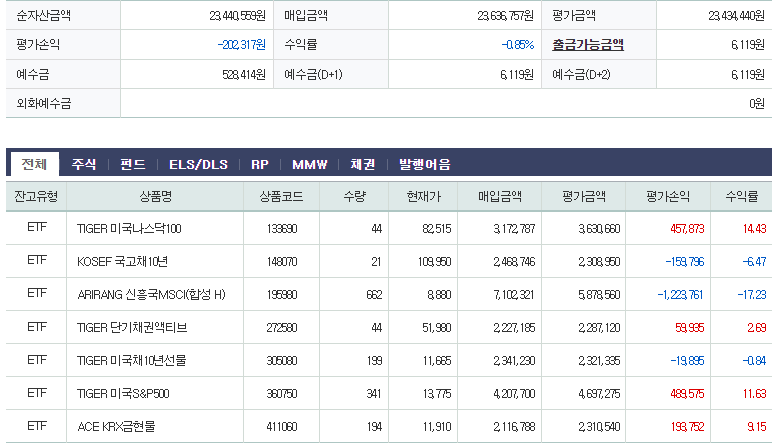Select the 전체 tab
775x447 pixels.
pos(34,164)
